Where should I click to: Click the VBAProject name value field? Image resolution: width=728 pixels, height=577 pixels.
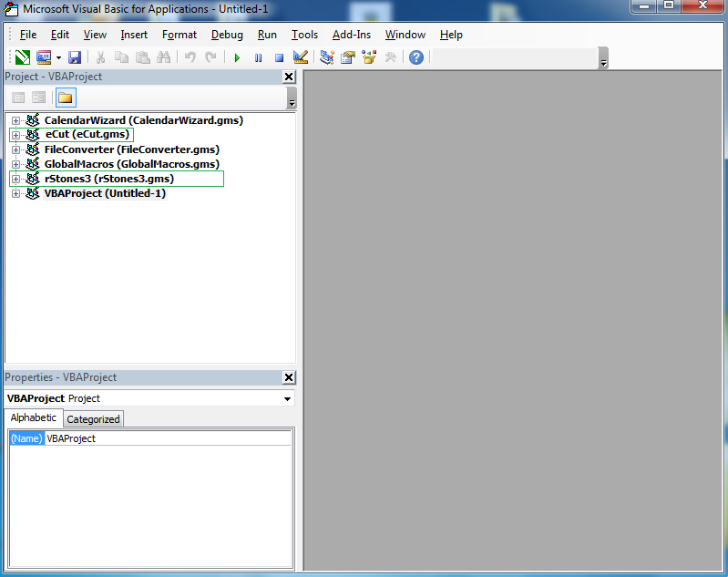(x=168, y=438)
